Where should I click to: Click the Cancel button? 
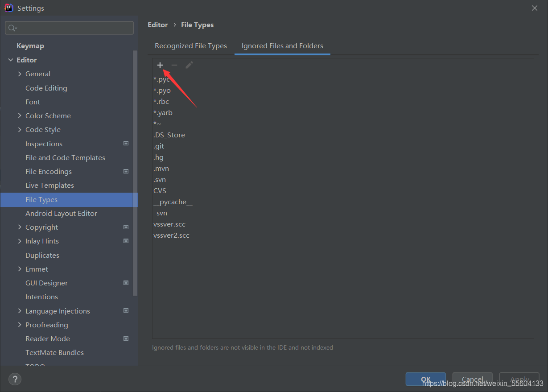pos(472,379)
